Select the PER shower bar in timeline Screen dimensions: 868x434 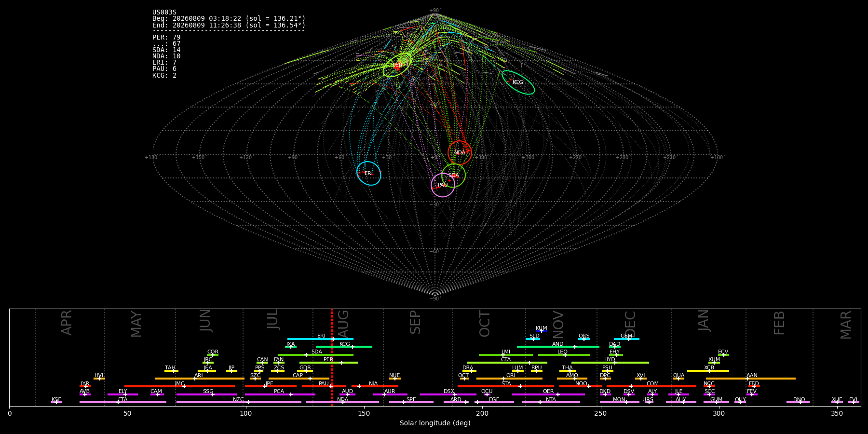click(x=328, y=363)
